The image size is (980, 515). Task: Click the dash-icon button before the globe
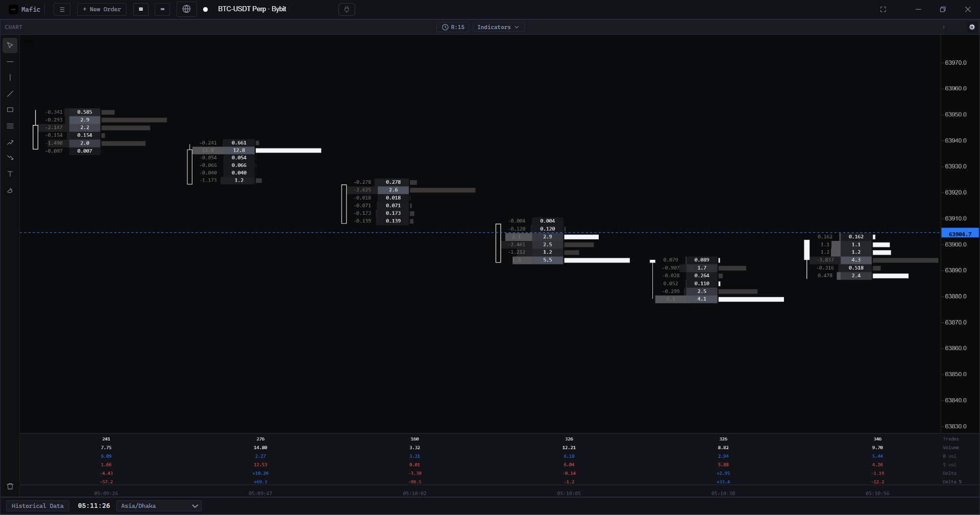(x=162, y=9)
